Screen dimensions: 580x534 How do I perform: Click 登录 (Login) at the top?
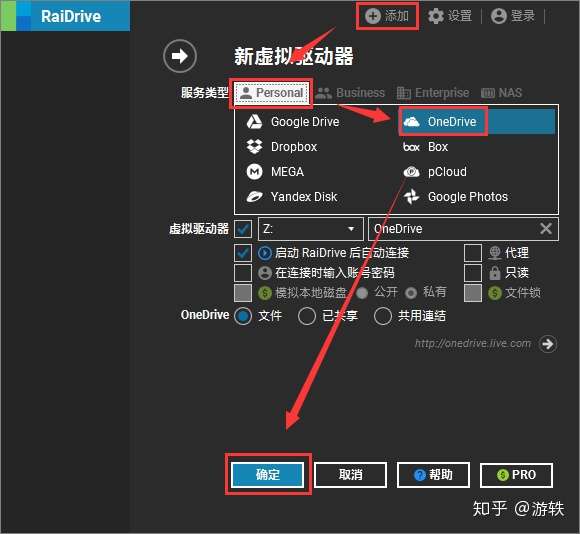tap(513, 16)
